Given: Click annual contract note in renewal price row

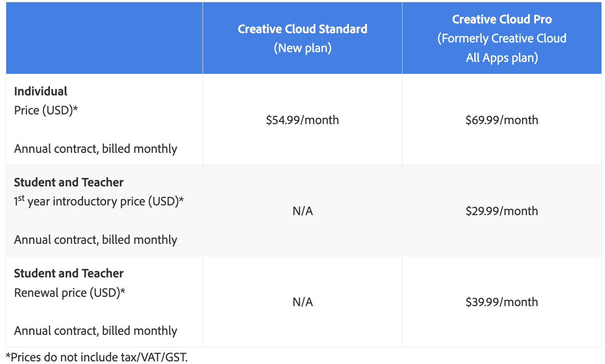Looking at the screenshot, I should 96,331.
